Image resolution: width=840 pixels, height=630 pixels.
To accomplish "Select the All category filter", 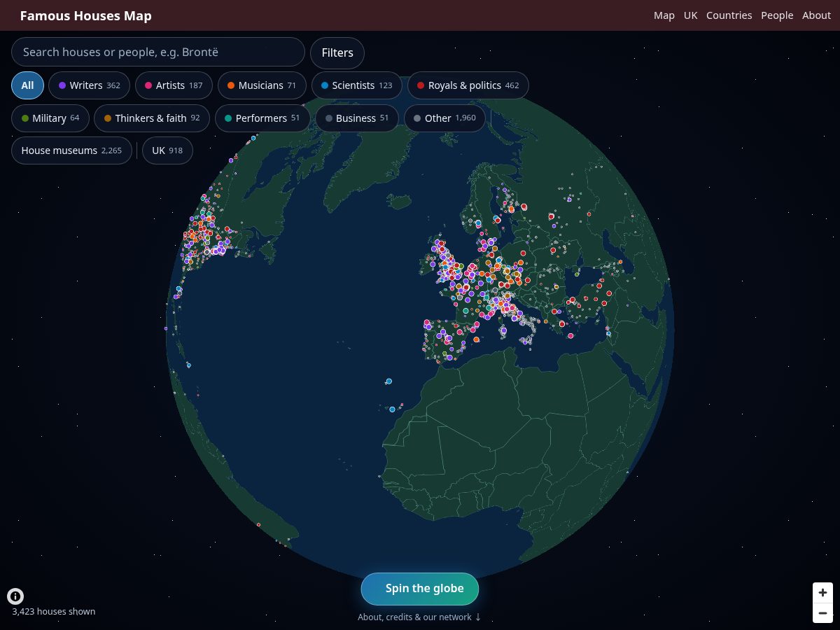I will click(x=27, y=85).
